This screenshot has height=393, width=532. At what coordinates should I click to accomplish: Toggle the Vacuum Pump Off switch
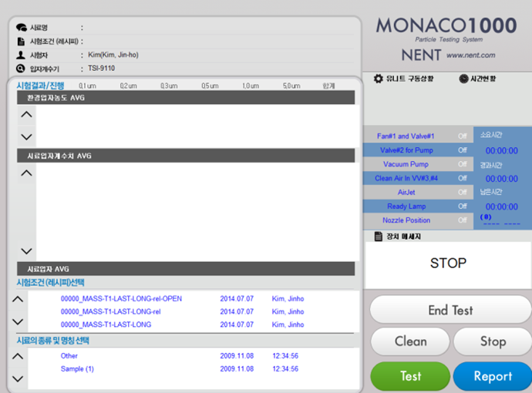pyautogui.click(x=462, y=164)
